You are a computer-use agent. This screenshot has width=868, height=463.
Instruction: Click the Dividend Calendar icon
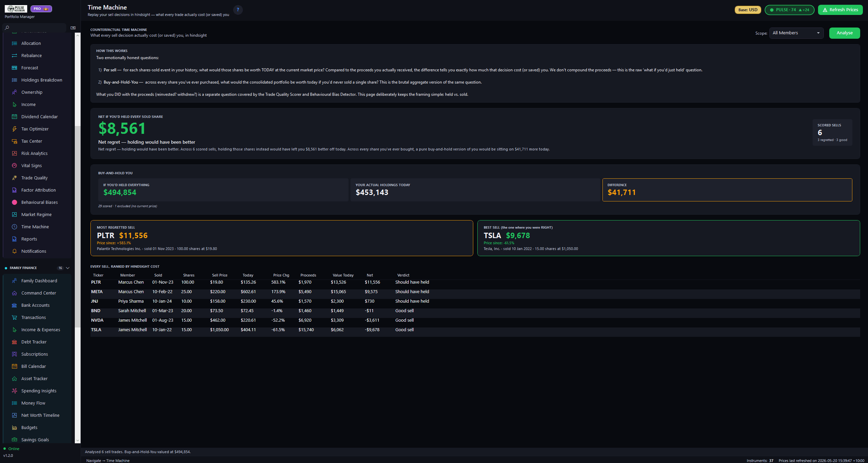14,117
